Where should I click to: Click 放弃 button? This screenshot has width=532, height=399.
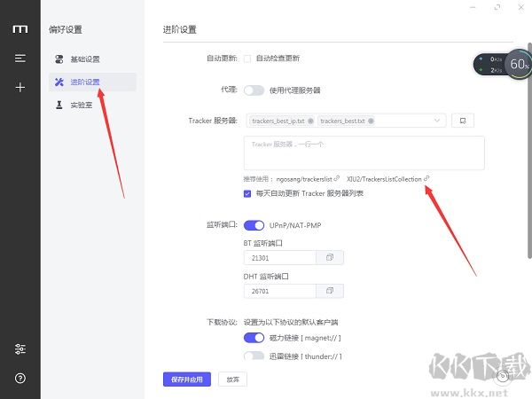point(232,379)
